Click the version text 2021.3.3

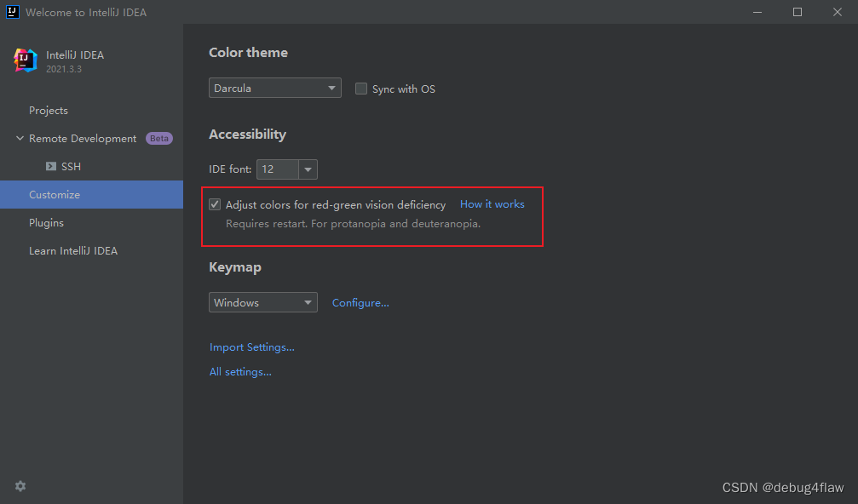(x=63, y=70)
